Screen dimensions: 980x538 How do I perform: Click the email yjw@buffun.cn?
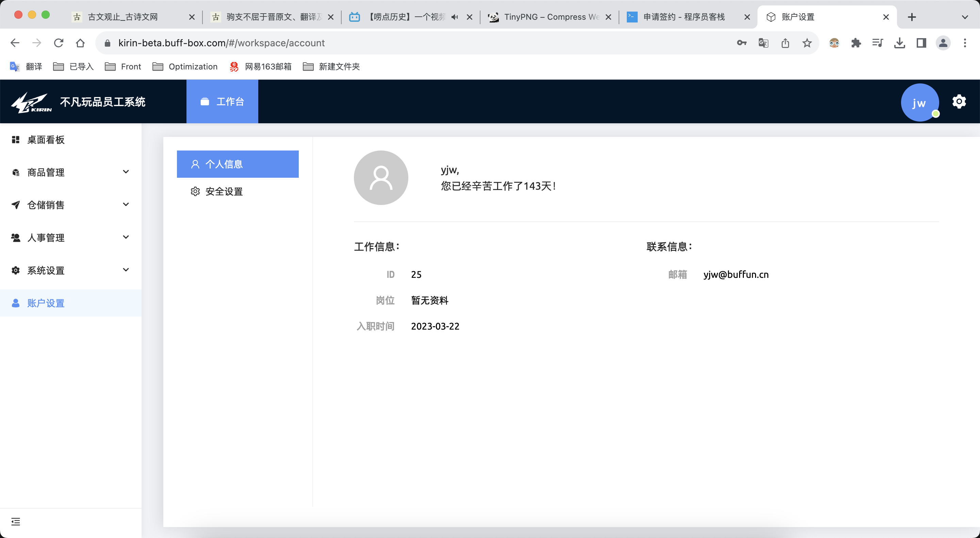pyautogui.click(x=736, y=274)
